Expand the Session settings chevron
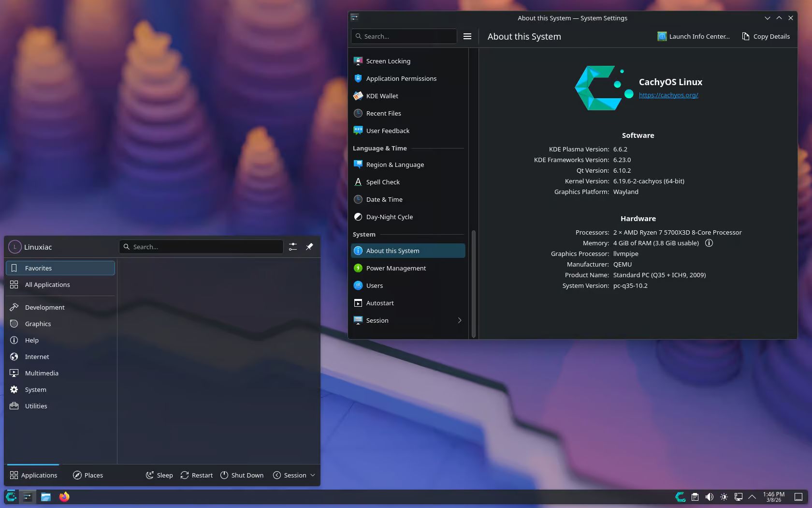The height and width of the screenshot is (508, 812). coord(459,320)
